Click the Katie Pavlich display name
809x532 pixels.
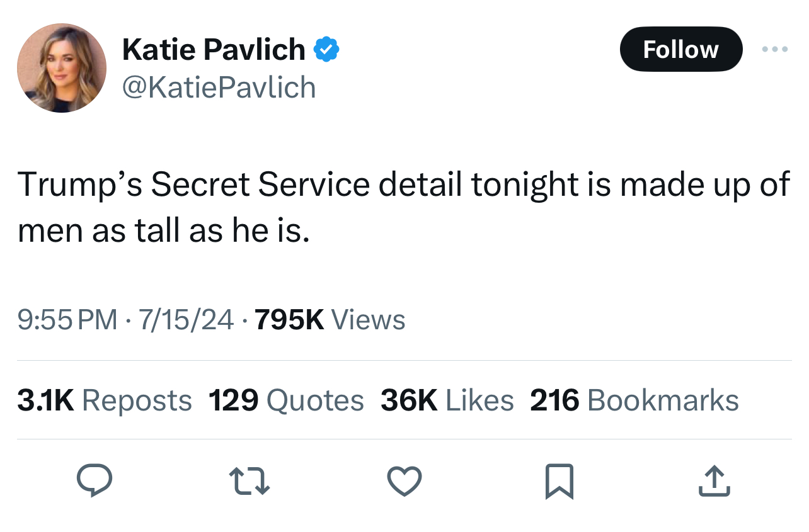pos(214,50)
